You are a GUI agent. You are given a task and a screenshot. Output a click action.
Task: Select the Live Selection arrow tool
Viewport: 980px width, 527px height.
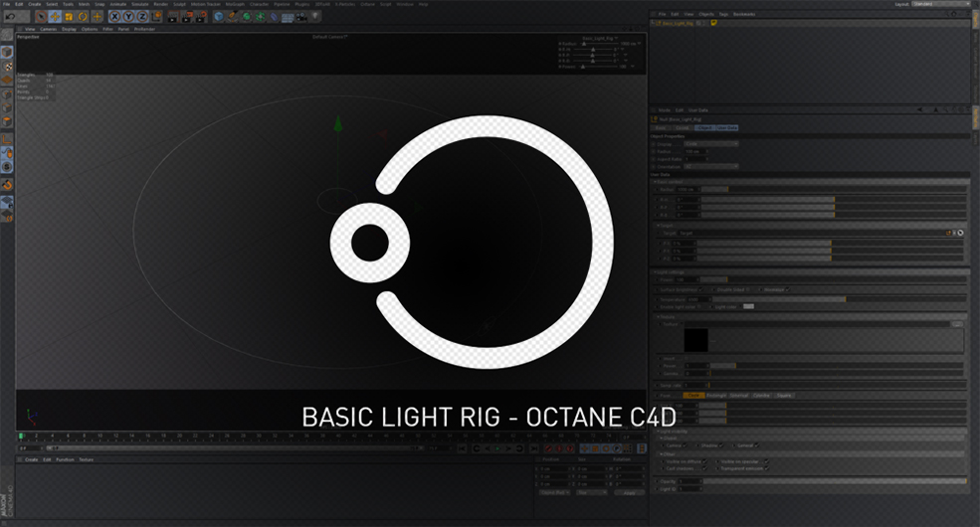click(41, 17)
